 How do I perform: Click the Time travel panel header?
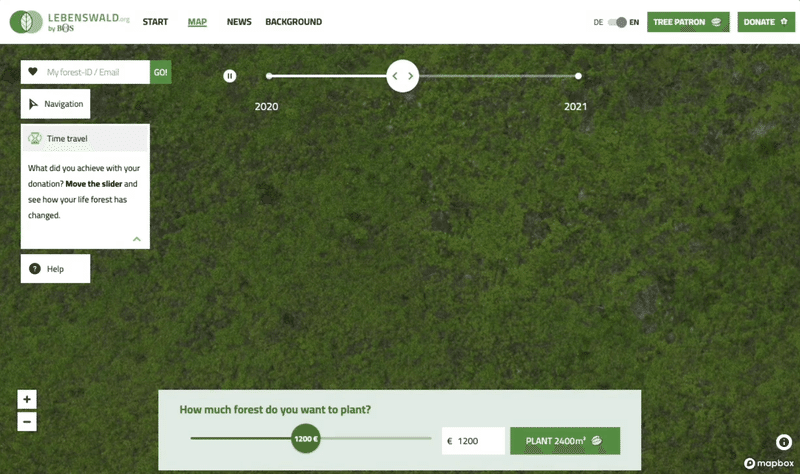click(x=85, y=138)
